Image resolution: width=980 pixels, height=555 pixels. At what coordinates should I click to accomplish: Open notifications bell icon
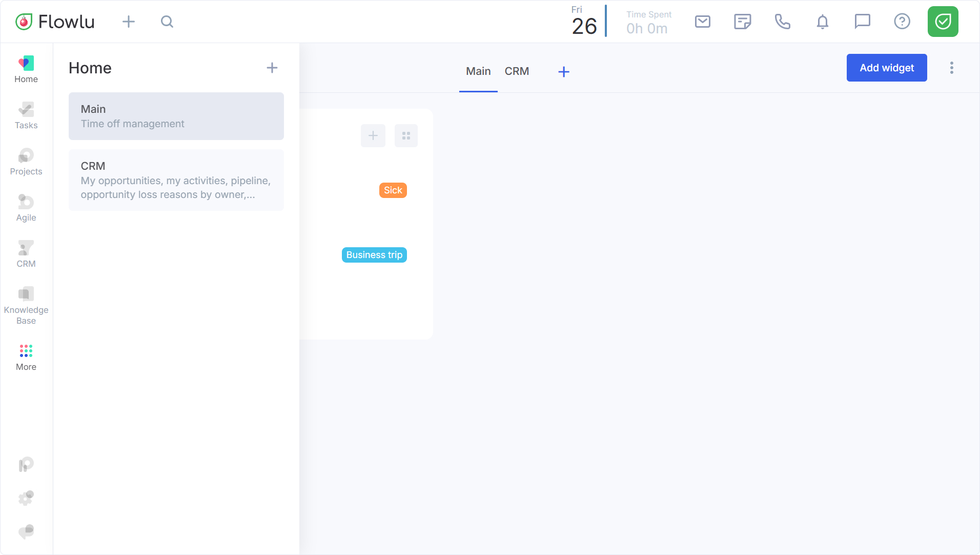822,22
